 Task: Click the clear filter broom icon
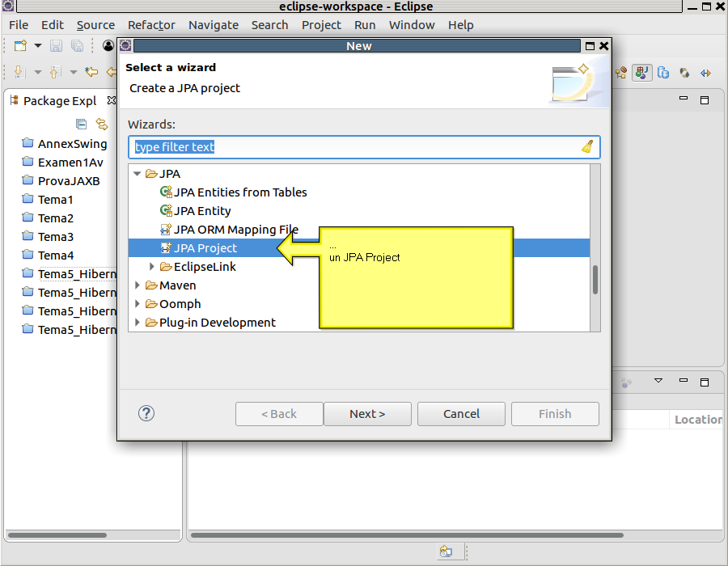(587, 147)
